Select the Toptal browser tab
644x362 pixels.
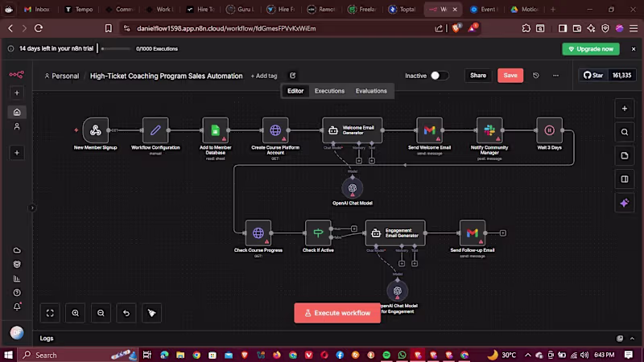point(402,9)
